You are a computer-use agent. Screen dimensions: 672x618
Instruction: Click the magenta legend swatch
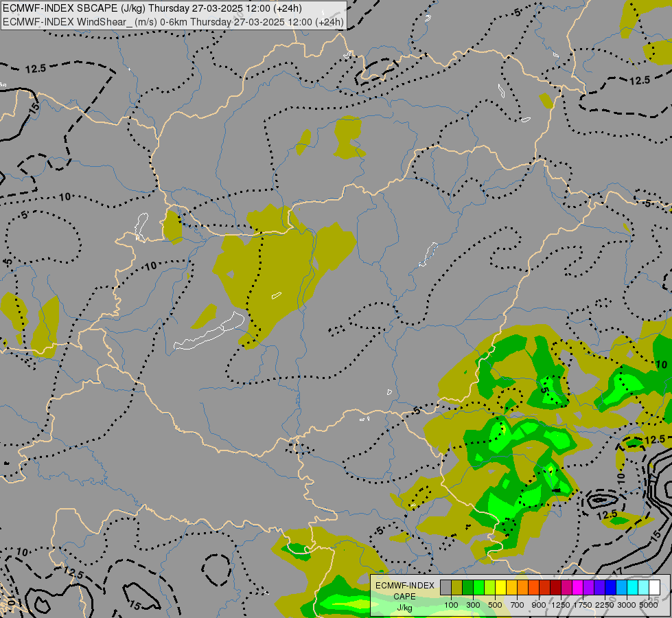point(578,587)
